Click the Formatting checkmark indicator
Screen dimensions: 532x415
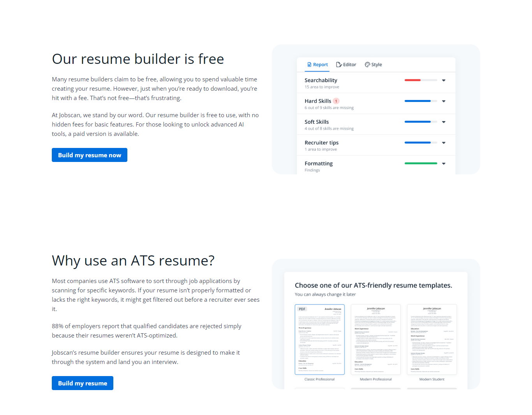(x=421, y=164)
